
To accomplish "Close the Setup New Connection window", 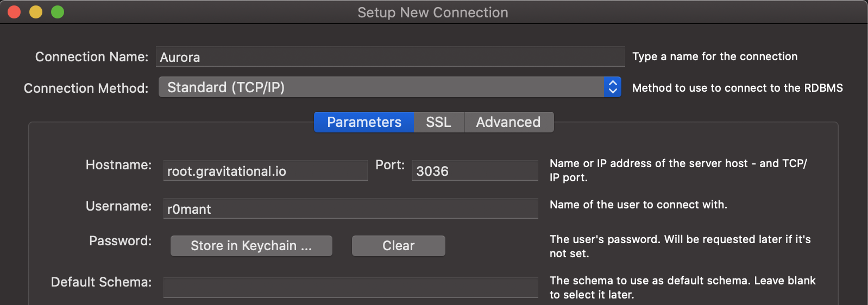I will tap(14, 12).
